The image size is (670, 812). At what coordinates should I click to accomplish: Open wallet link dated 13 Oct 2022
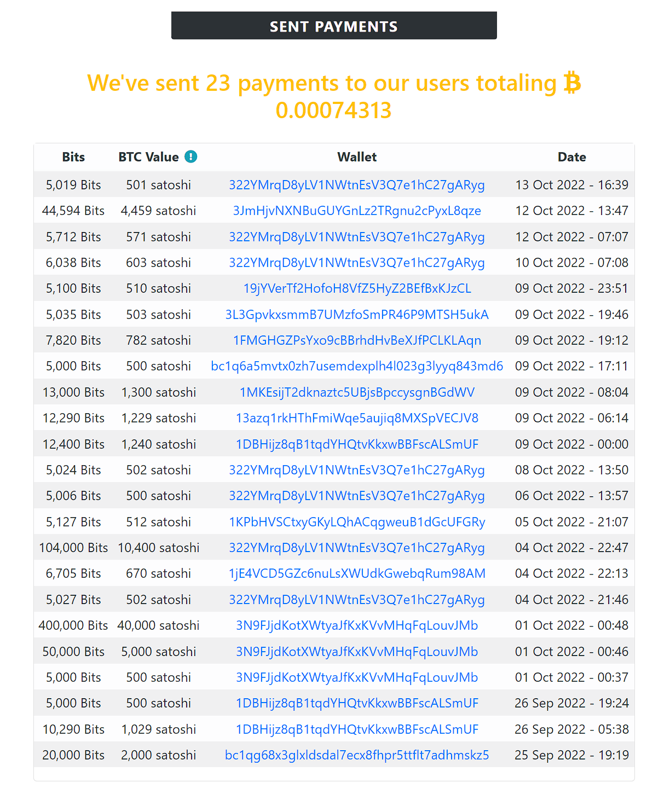click(x=357, y=185)
